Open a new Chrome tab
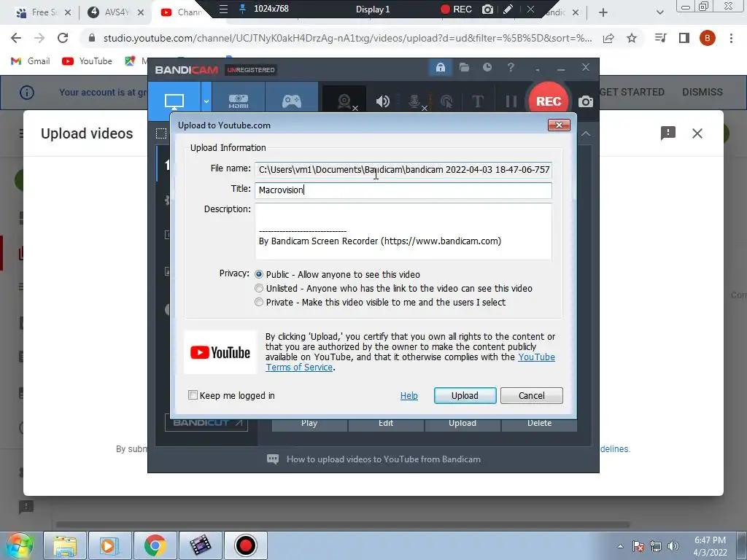Viewport: 747px width, 560px height. 603,13
